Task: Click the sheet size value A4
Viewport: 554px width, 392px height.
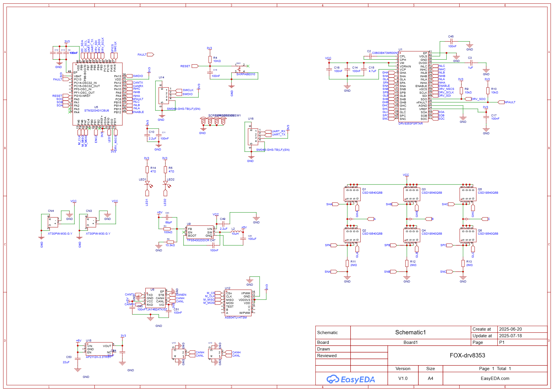Action: point(430,378)
